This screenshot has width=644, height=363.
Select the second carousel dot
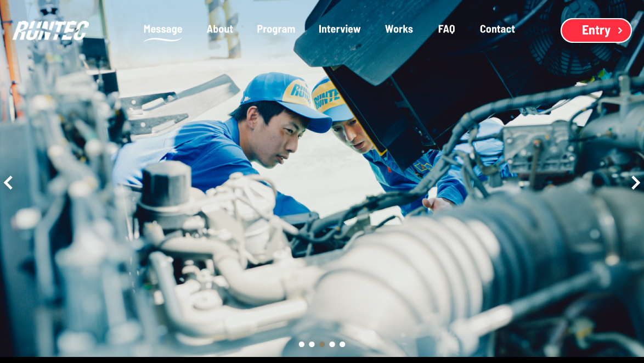312,344
